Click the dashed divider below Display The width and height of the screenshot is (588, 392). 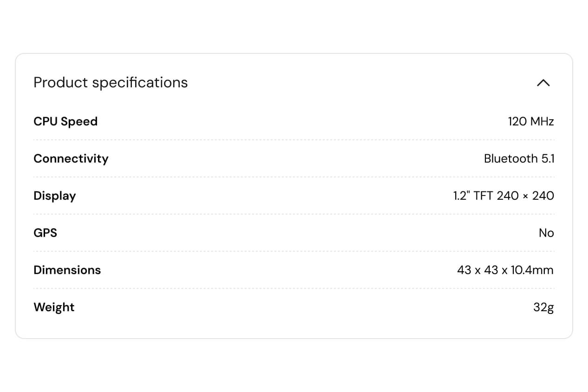pyautogui.click(x=294, y=214)
